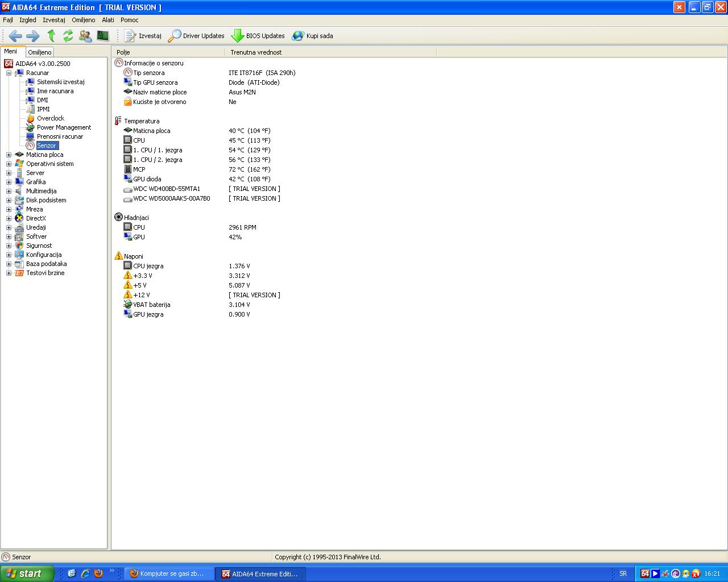Select the VBAT baterija row
This screenshot has width=728, height=582.
coord(187,305)
